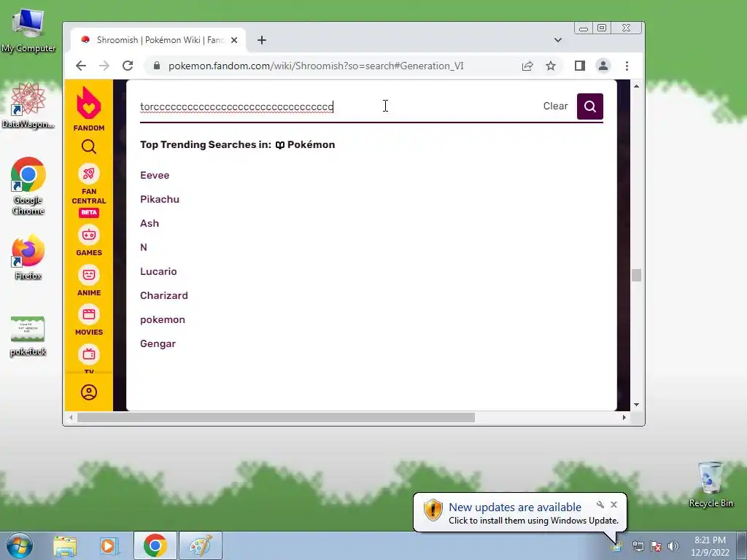Select trending search Eevee
The width and height of the screenshot is (747, 560).
pos(155,175)
